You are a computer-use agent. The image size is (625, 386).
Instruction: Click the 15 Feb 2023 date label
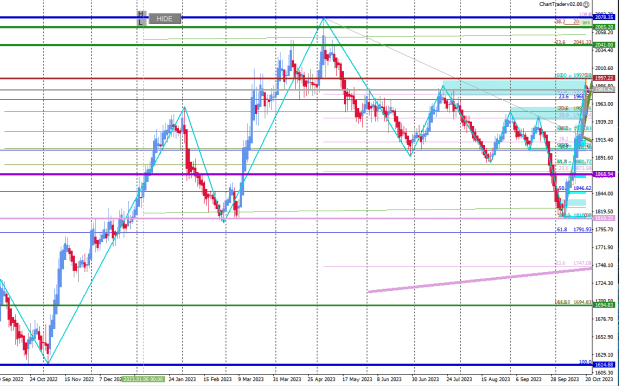[217, 379]
